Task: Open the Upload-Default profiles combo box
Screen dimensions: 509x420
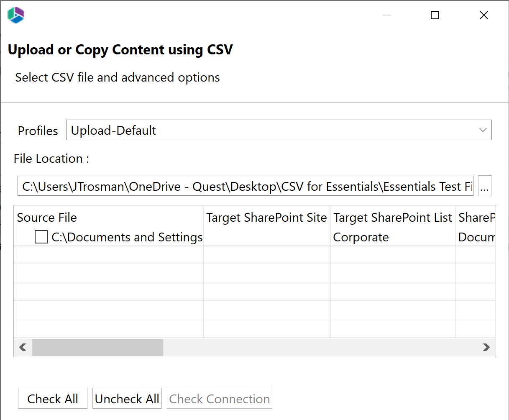Action: click(272, 130)
